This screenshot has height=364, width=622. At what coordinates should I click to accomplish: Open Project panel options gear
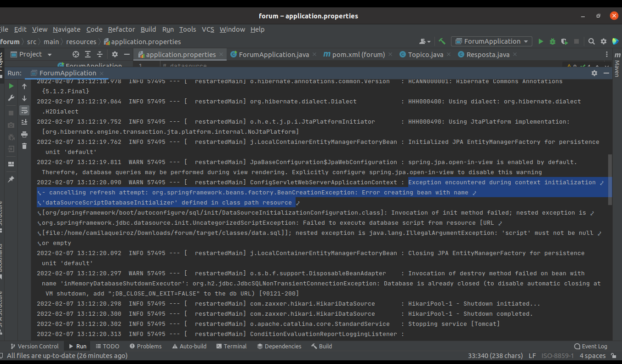[115, 54]
